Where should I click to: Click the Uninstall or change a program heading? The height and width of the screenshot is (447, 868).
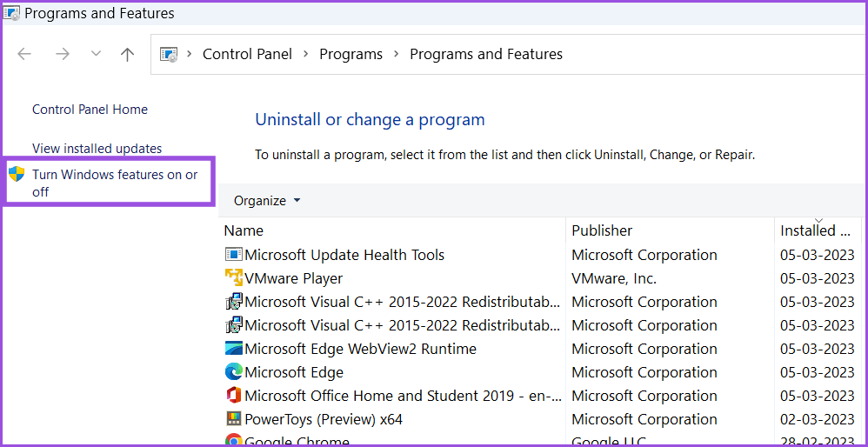coord(370,119)
